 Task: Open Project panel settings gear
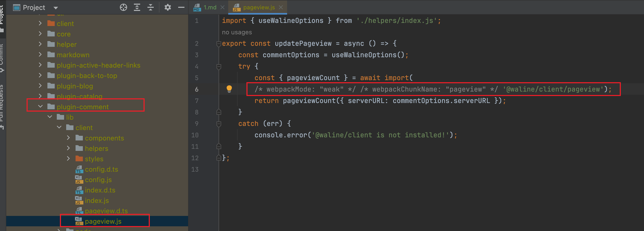pos(168,8)
